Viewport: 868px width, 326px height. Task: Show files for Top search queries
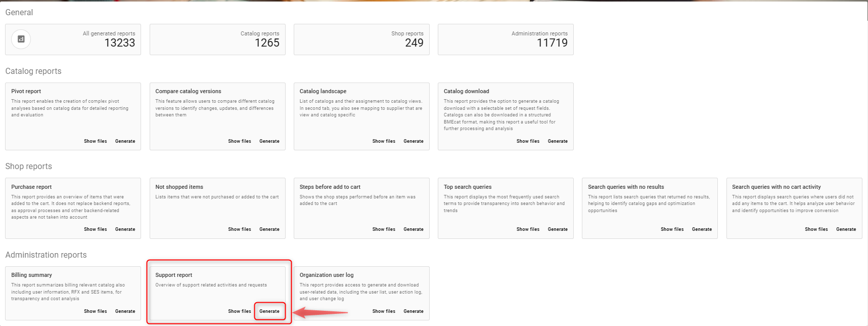click(528, 229)
